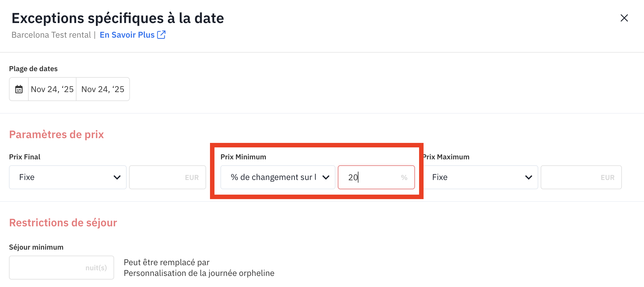Click the Barcelona Test rental subtitle
The height and width of the screenshot is (287, 644).
51,35
